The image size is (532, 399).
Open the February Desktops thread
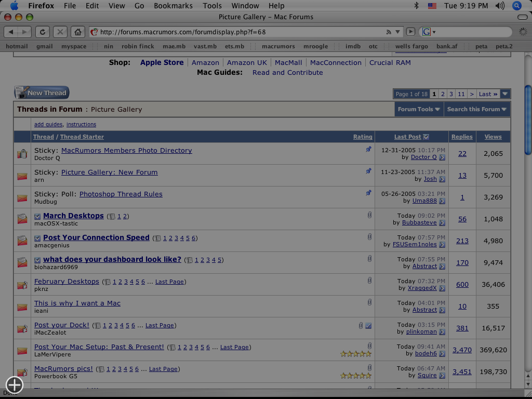click(x=66, y=281)
